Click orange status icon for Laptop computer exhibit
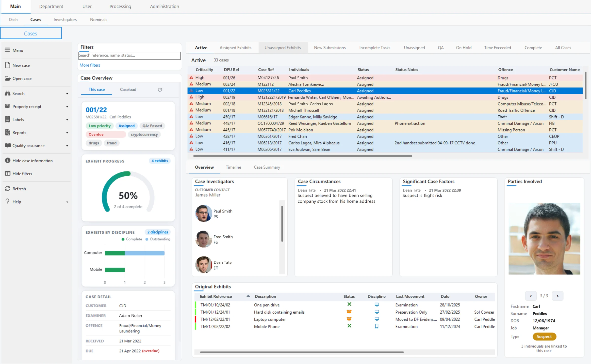The height and width of the screenshot is (364, 591). click(349, 319)
